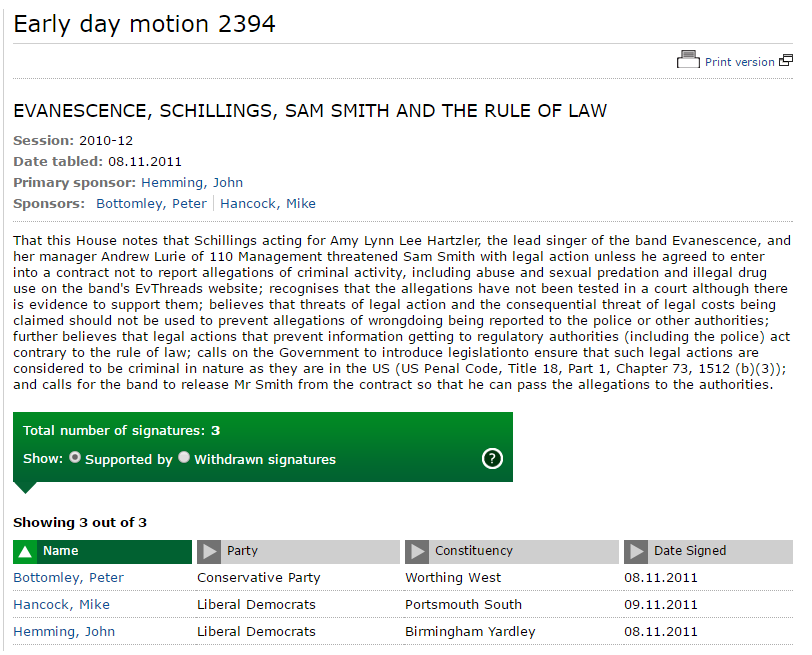Click the Date Signed column sort arrow
812x655 pixels.
click(x=636, y=552)
